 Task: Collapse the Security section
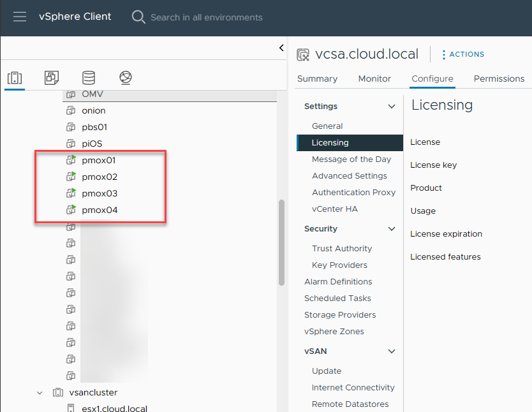pos(392,229)
